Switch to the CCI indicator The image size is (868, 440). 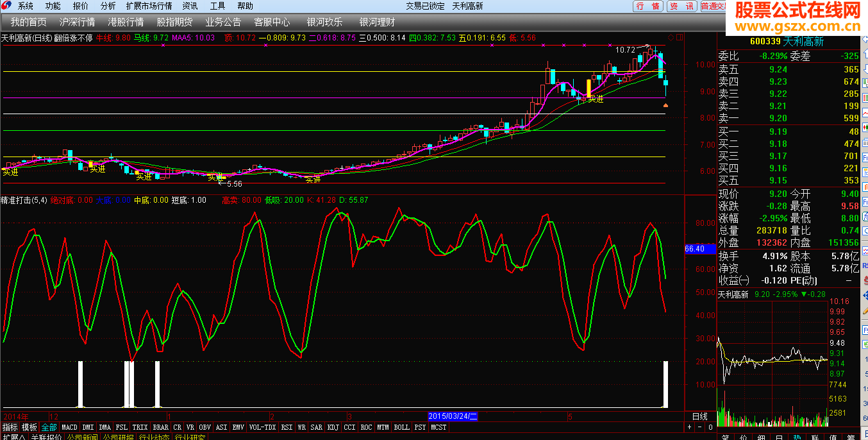point(349,427)
